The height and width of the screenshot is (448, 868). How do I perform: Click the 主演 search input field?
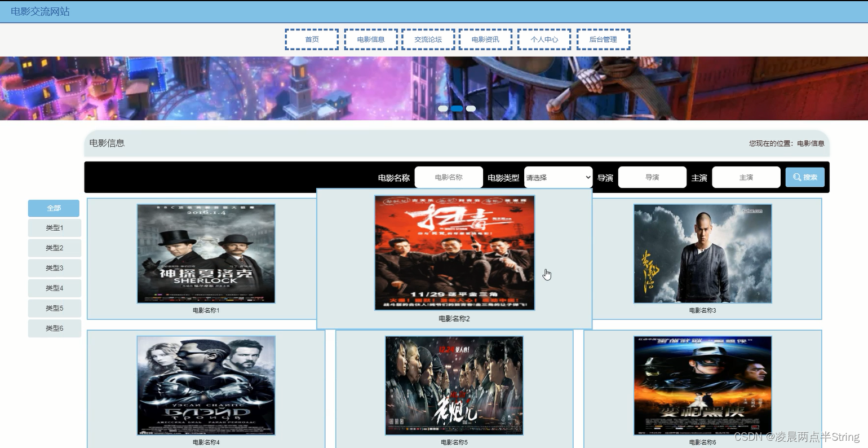tap(746, 177)
